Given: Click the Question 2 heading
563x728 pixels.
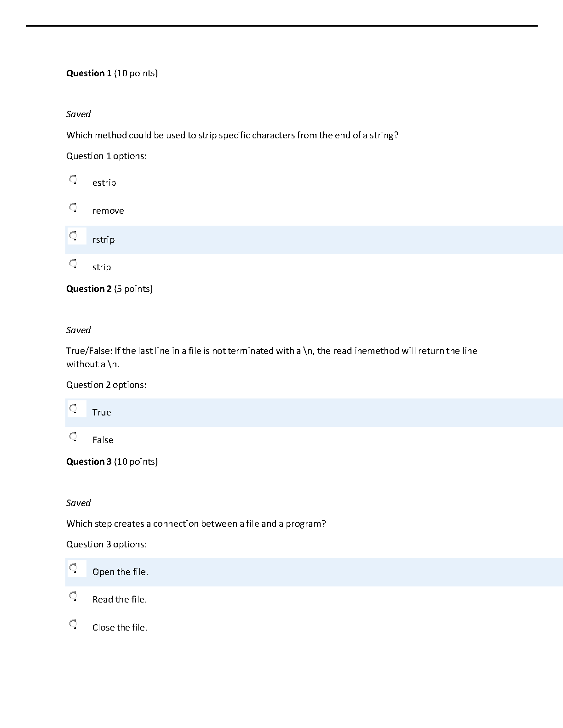Looking at the screenshot, I should coord(109,289).
